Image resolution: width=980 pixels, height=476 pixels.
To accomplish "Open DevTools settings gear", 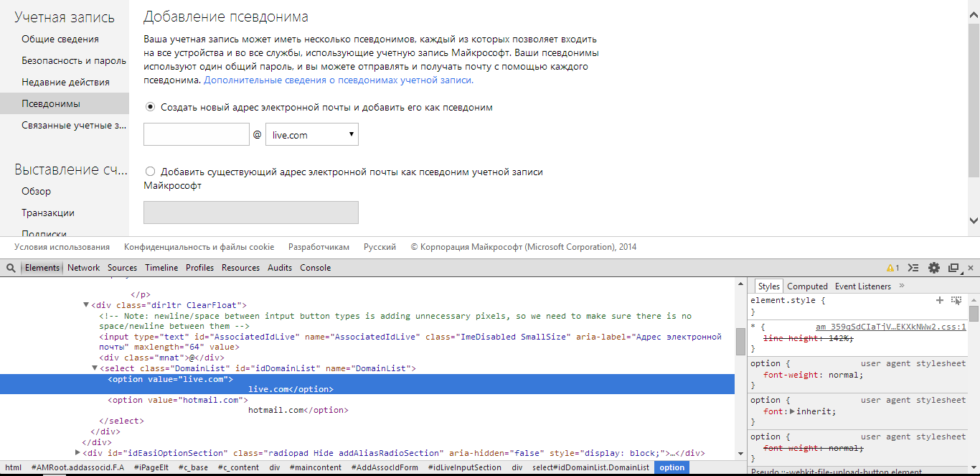I will (x=934, y=268).
